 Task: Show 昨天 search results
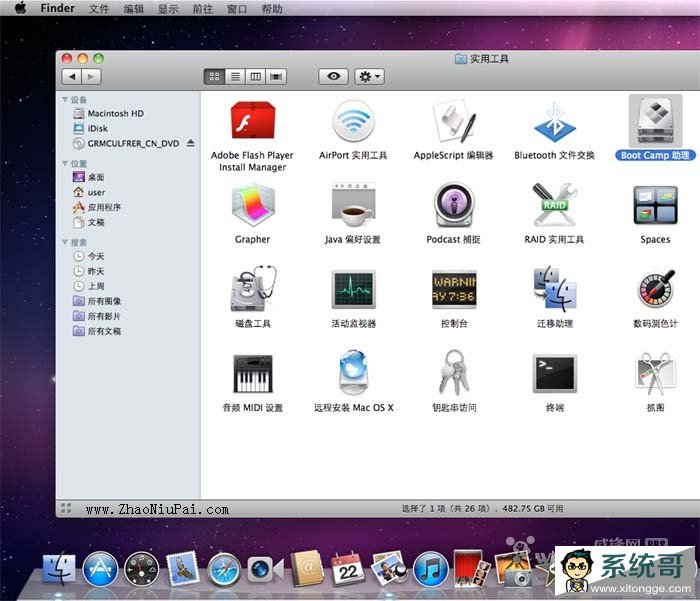(x=89, y=271)
